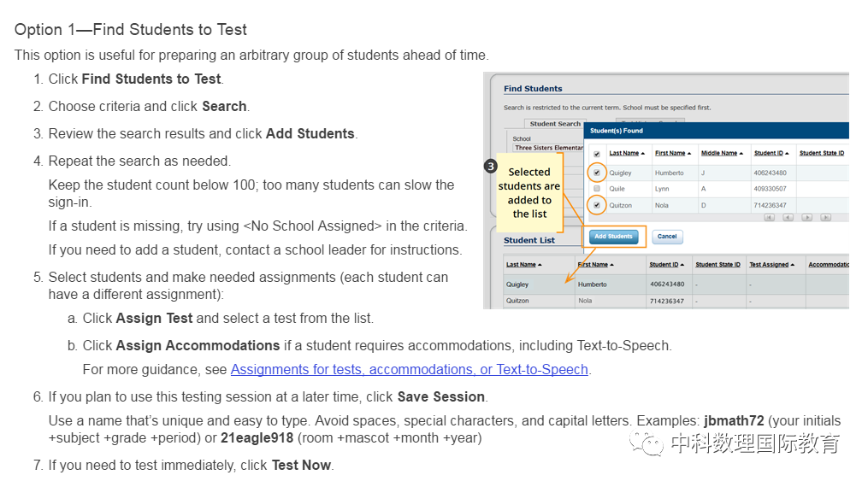Screen dimensions: 868x481
Task: Uncheck the Quigley row checkbox
Action: click(597, 173)
